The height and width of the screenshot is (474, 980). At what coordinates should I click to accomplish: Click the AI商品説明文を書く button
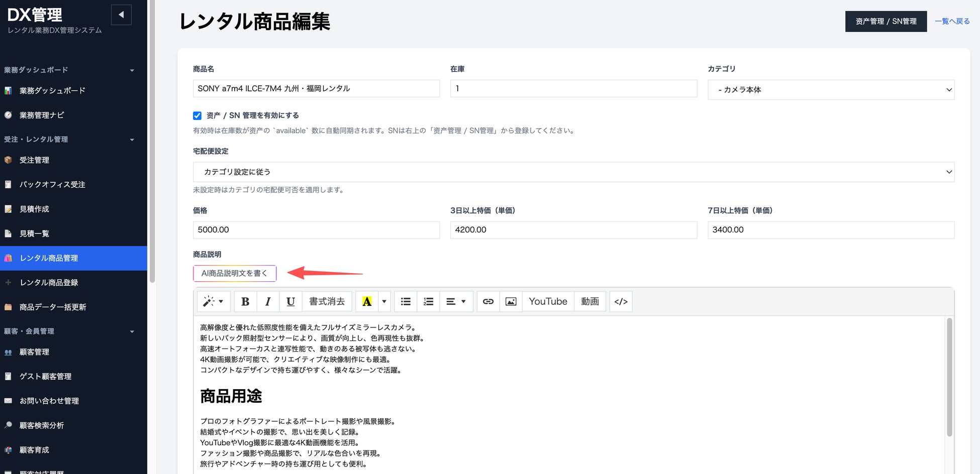[x=235, y=273]
